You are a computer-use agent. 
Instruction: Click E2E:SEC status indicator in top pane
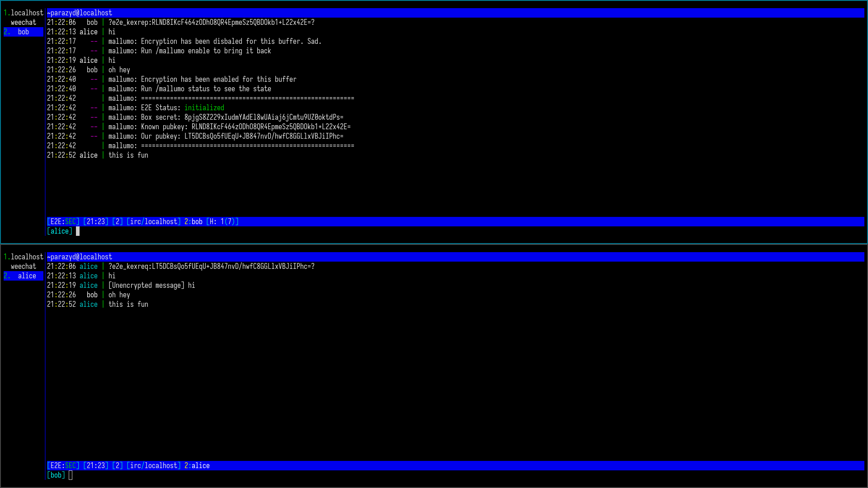pos(63,222)
